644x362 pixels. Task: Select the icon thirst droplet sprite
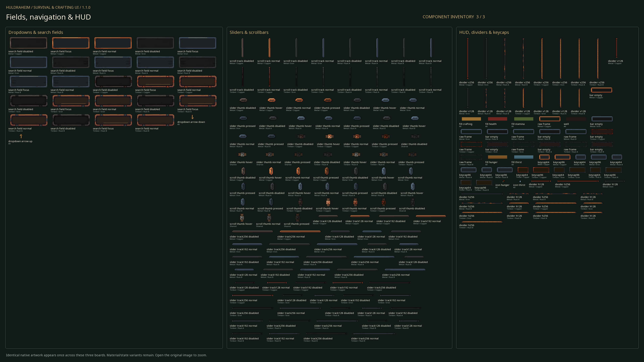pos(520,181)
